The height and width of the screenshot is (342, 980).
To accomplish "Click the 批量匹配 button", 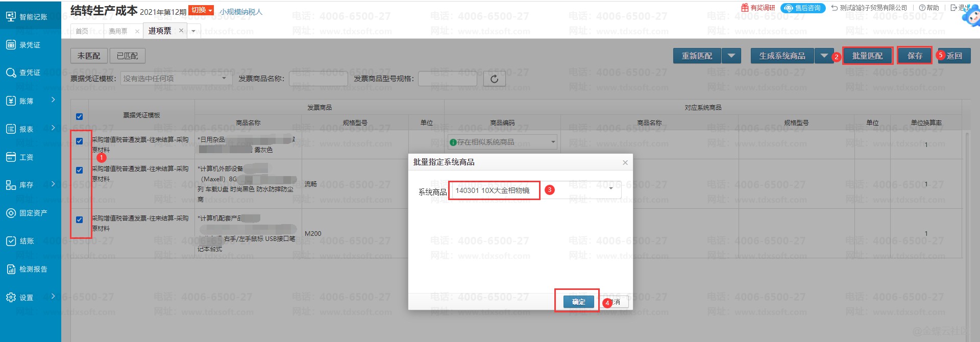I will point(867,56).
